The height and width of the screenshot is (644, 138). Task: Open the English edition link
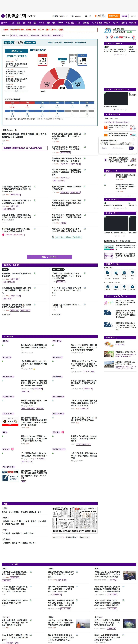78,16
